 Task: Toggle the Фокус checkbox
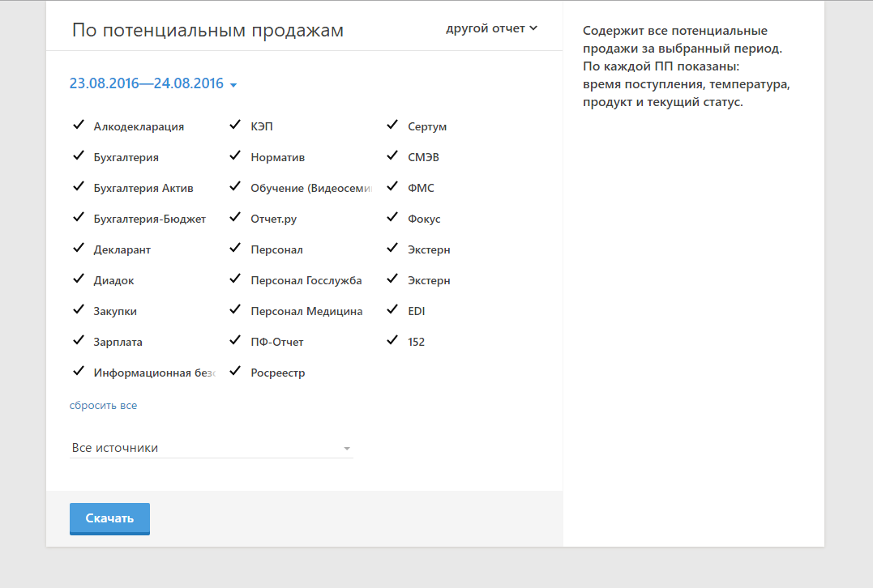pyautogui.click(x=392, y=218)
